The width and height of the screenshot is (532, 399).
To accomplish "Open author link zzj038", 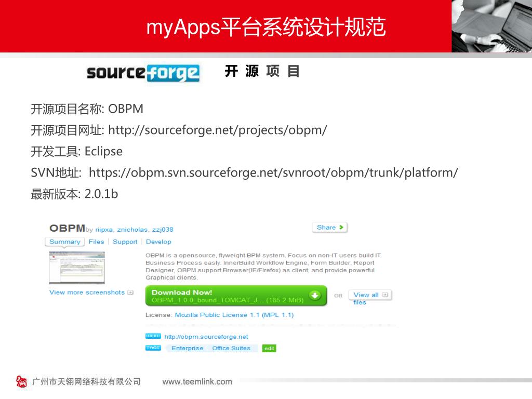I will click(x=163, y=230).
